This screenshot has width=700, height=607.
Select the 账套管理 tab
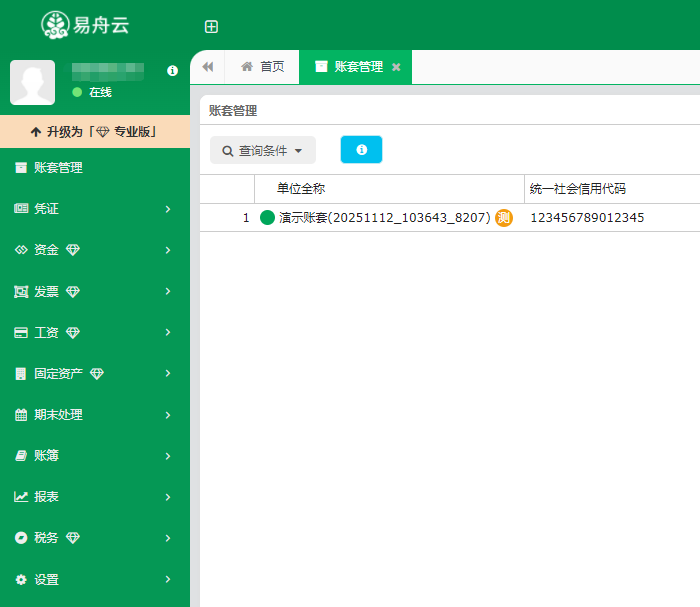pyautogui.click(x=350, y=67)
